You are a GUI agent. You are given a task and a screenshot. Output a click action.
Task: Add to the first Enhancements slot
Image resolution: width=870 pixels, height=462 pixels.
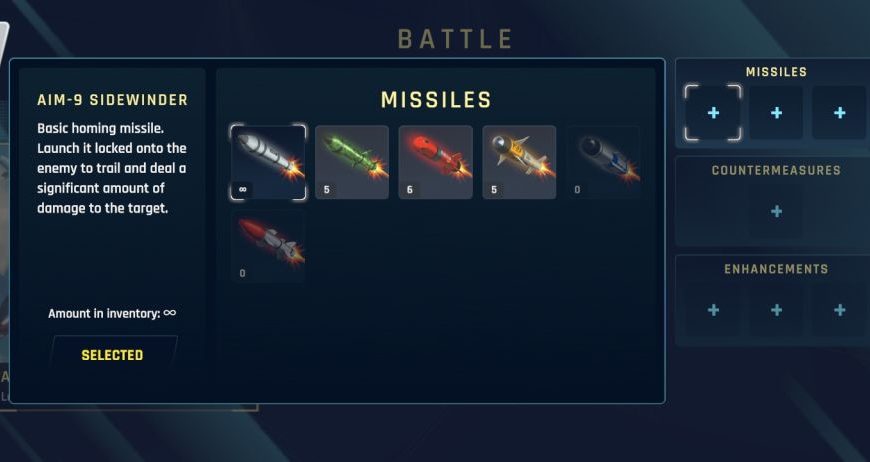[713, 310]
